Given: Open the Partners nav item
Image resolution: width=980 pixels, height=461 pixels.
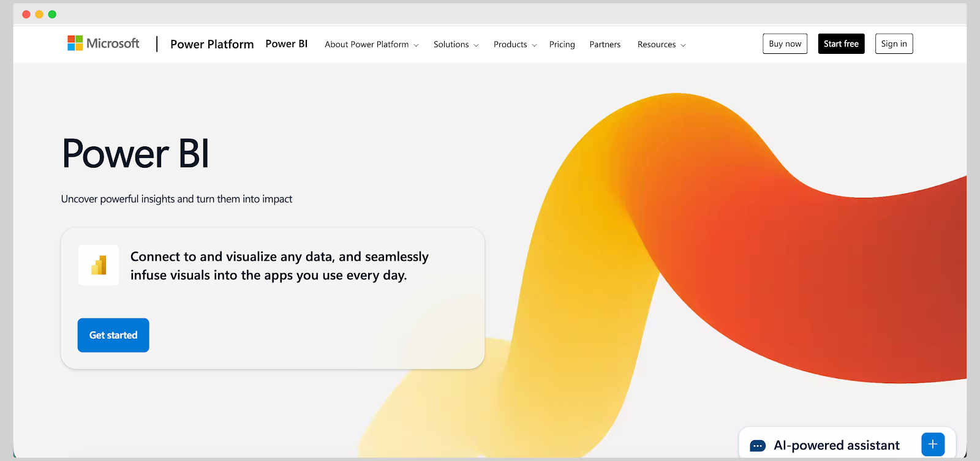Looking at the screenshot, I should point(605,44).
